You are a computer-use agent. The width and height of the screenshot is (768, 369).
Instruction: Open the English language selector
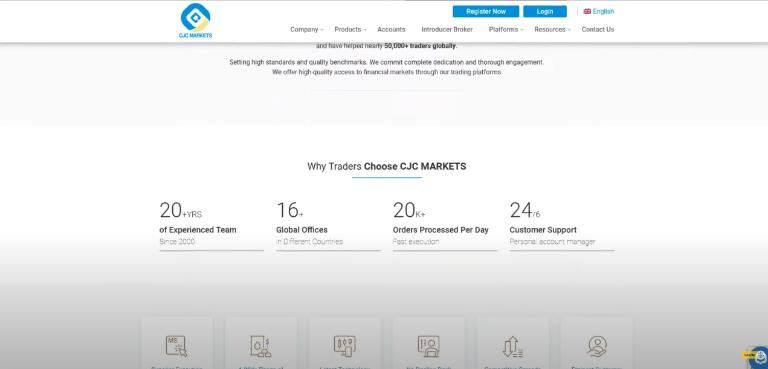pos(599,11)
